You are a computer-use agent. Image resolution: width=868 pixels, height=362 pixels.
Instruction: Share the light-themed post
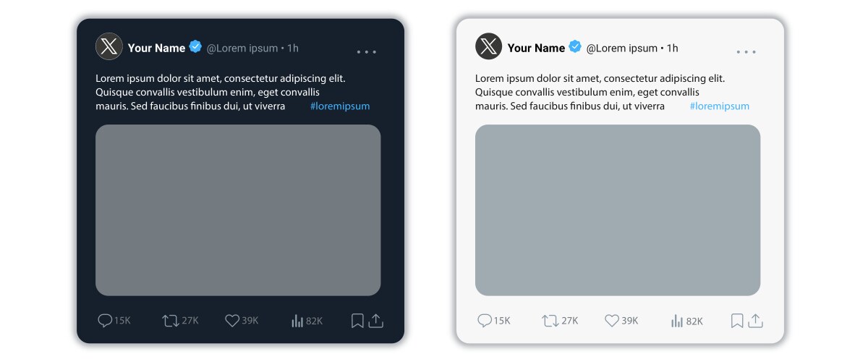pos(755,320)
